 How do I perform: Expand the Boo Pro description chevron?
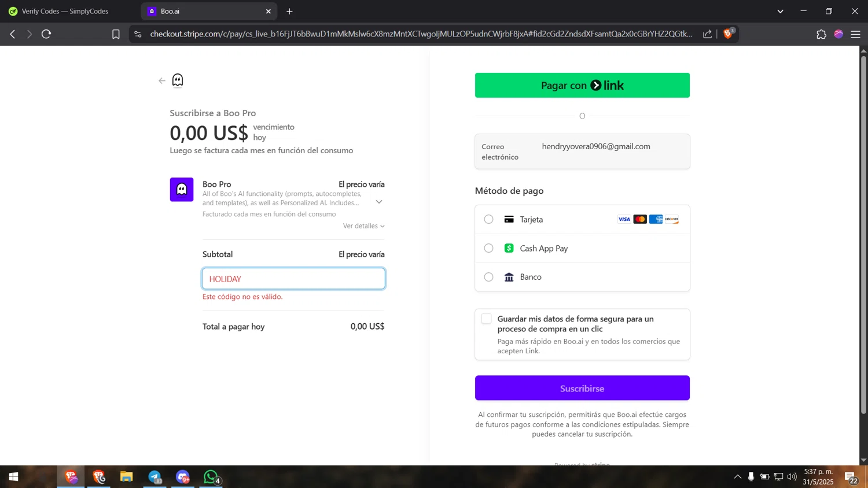tap(379, 202)
